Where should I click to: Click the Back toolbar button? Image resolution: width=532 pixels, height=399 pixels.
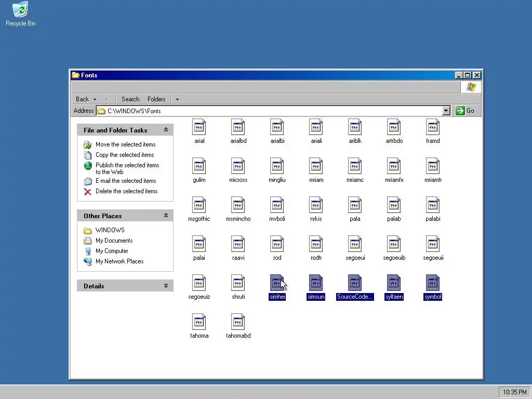83,99
